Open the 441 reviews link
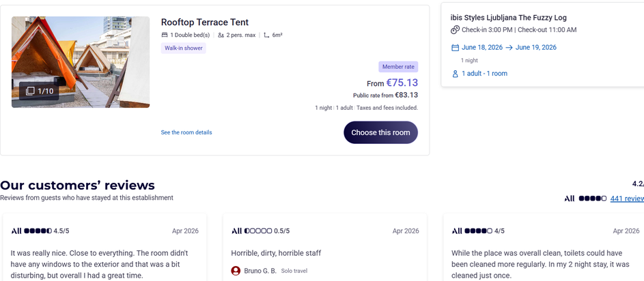Image resolution: width=644 pixels, height=281 pixels. (x=626, y=198)
